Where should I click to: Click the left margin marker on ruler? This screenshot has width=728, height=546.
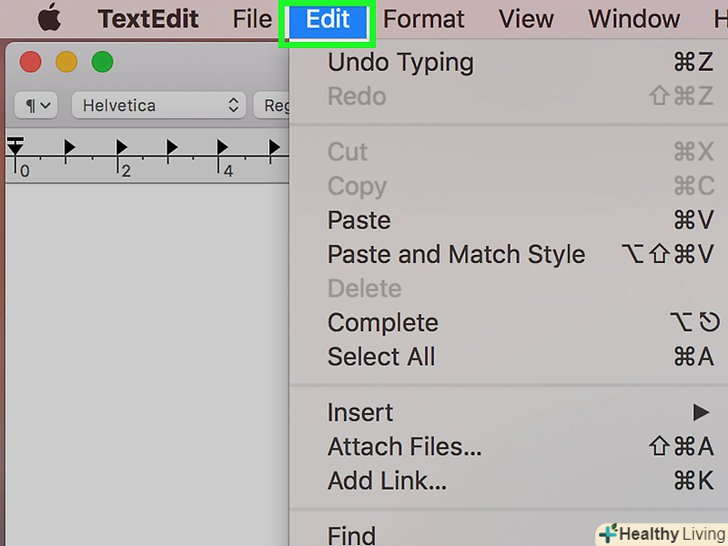click(x=15, y=148)
